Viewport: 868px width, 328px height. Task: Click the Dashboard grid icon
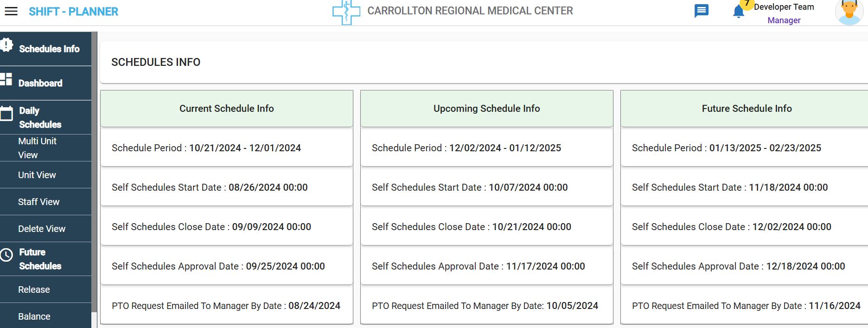tap(6, 79)
